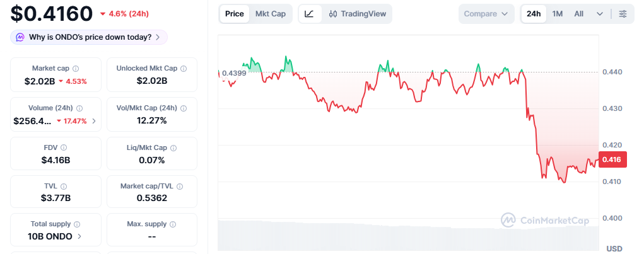Choose the All time range
Image resolution: width=644 pixels, height=254 pixels.
tap(578, 14)
